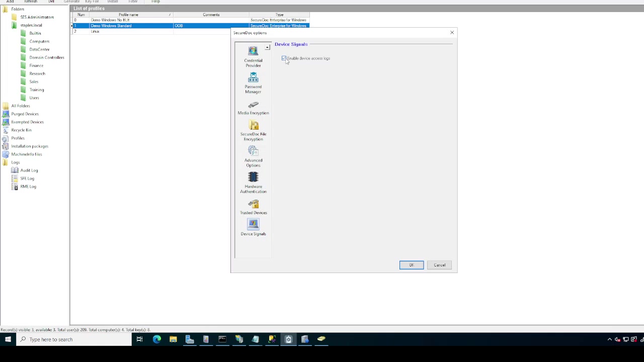Click the Install toolbar item
The image size is (644, 362).
coord(112,2)
